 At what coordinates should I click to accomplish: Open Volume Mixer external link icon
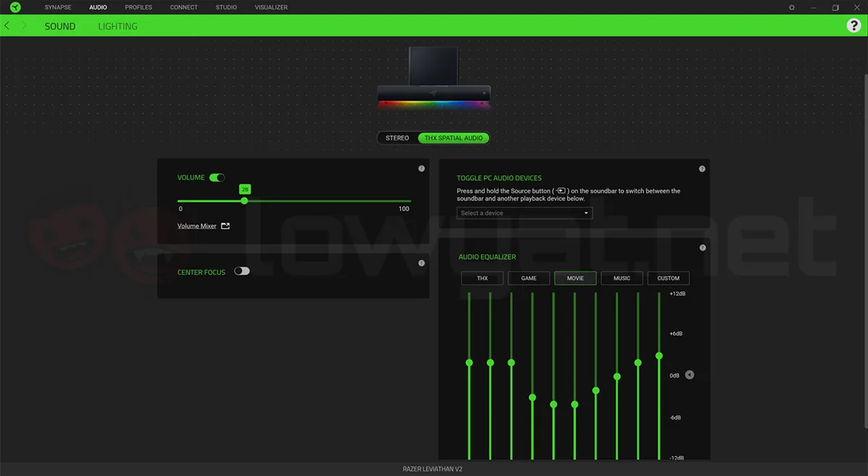pos(226,226)
